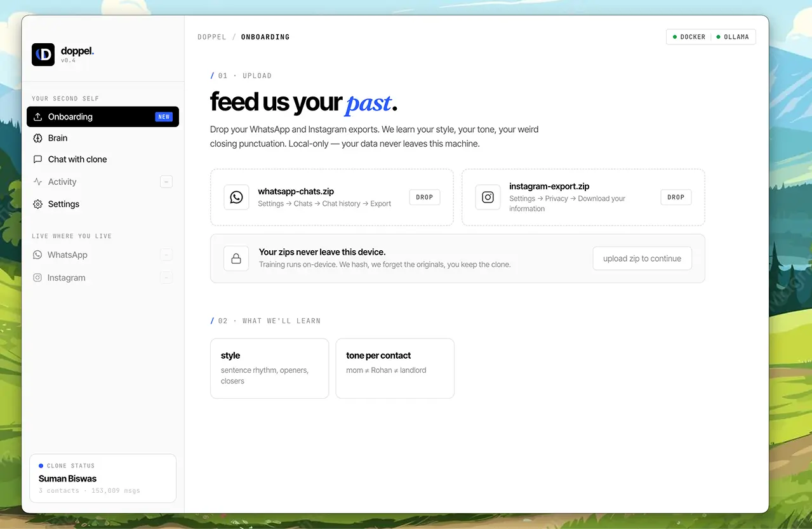The width and height of the screenshot is (812, 529).
Task: Click 'Settings → Chats → Chat history → Export' hint
Action: click(x=324, y=204)
